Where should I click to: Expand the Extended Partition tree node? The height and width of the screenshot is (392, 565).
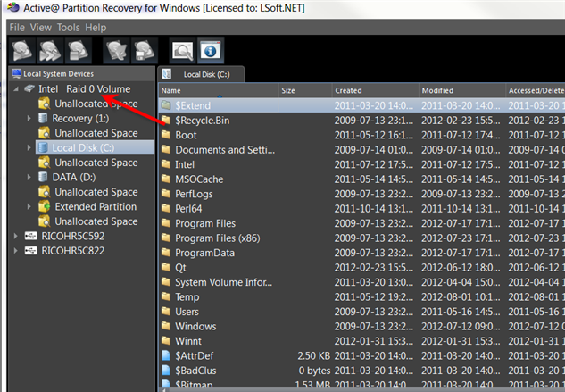click(29, 206)
